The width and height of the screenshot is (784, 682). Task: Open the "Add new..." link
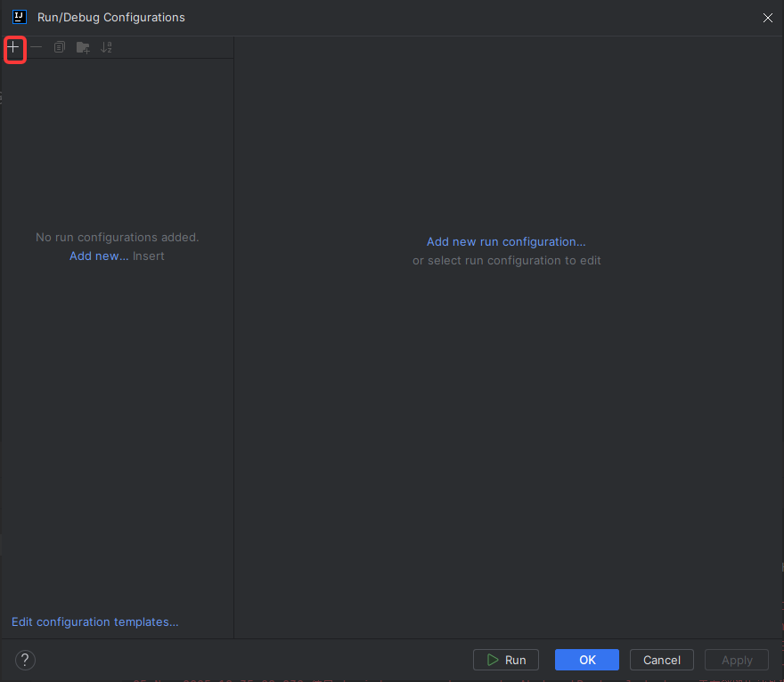pyautogui.click(x=98, y=256)
